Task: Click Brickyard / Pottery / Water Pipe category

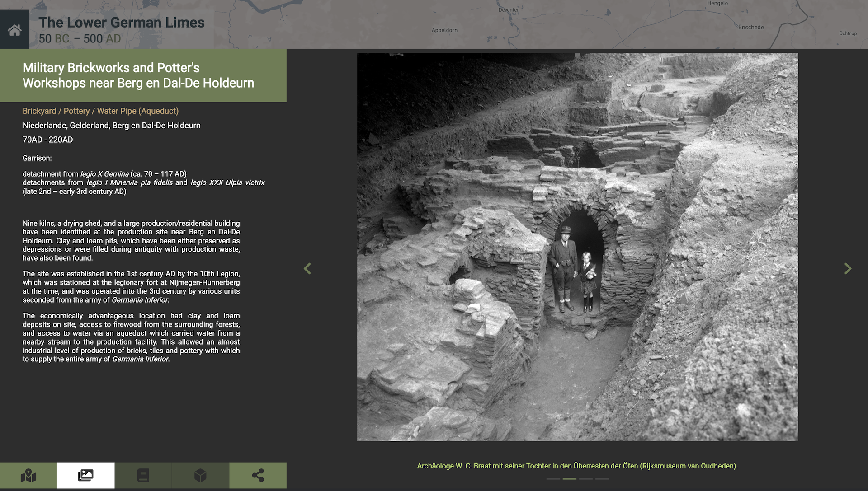Action: tap(100, 111)
